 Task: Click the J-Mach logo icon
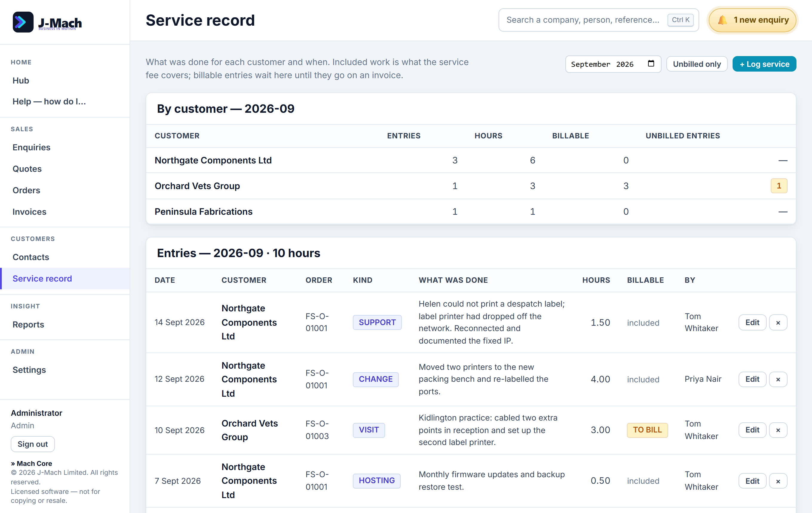click(x=23, y=22)
